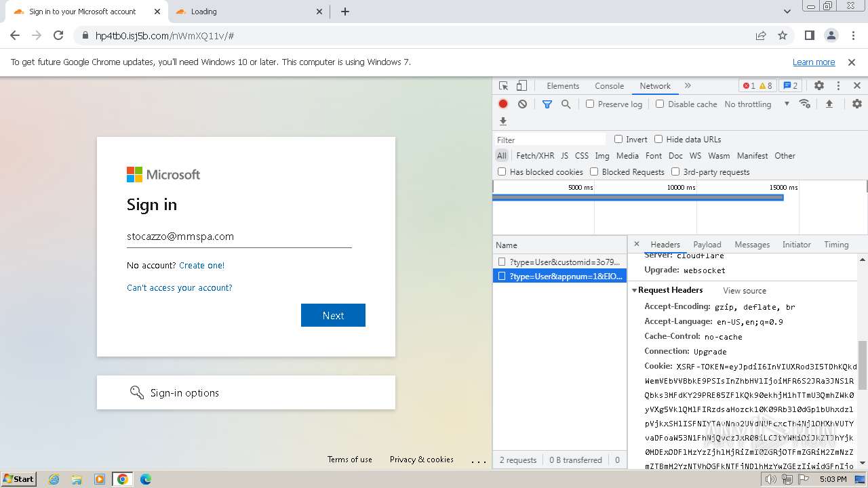Click the Create one! link
Viewport: 868px width, 488px height.
pyautogui.click(x=201, y=265)
